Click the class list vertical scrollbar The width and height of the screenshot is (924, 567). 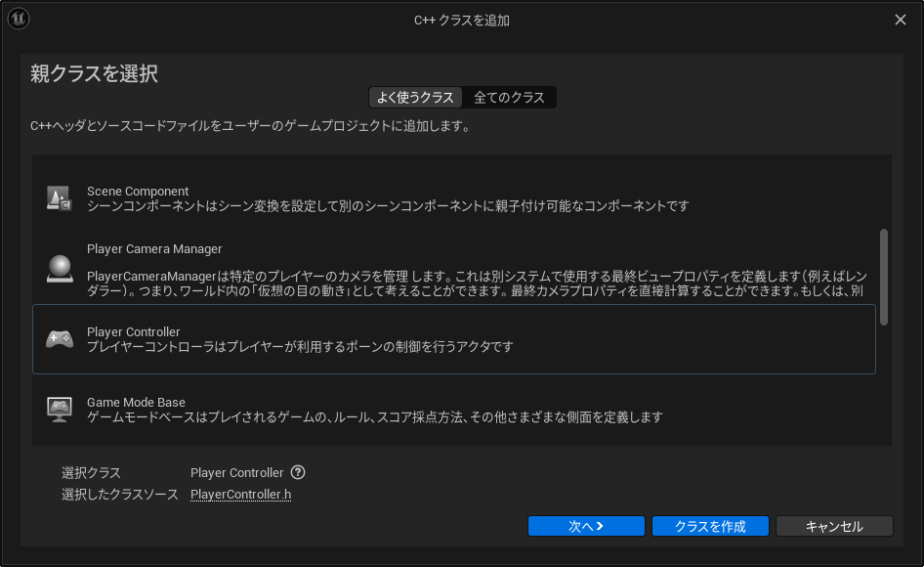(883, 277)
